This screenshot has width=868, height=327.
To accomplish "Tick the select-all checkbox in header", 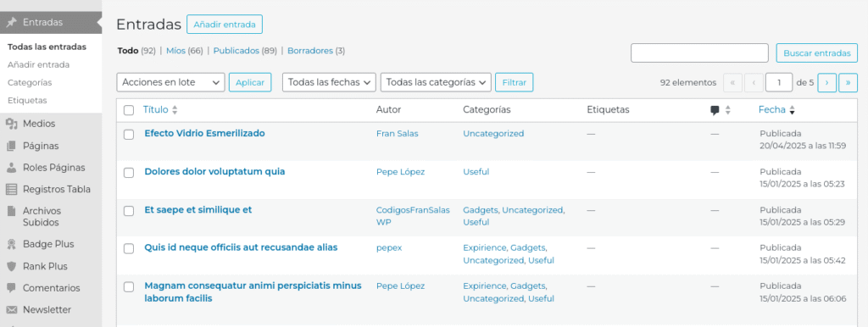I will (x=129, y=110).
